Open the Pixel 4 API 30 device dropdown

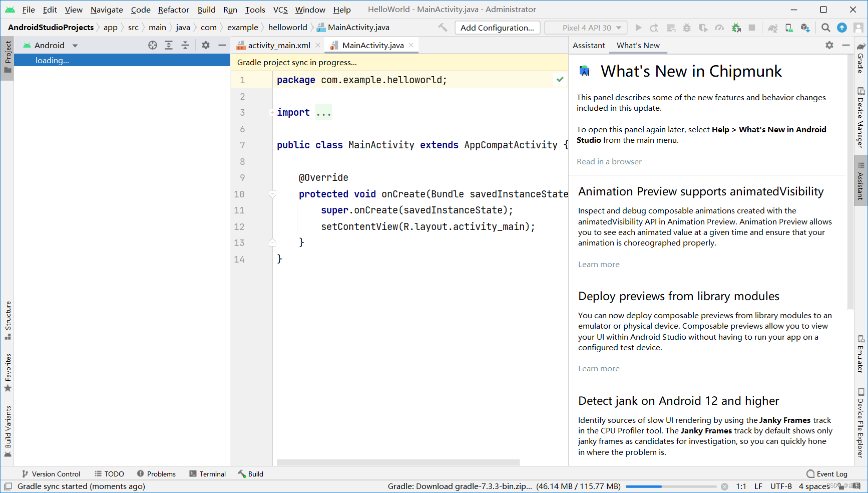(x=585, y=28)
